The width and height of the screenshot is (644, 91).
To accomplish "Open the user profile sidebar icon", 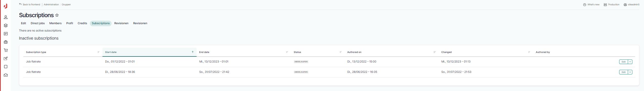I will (6, 17).
